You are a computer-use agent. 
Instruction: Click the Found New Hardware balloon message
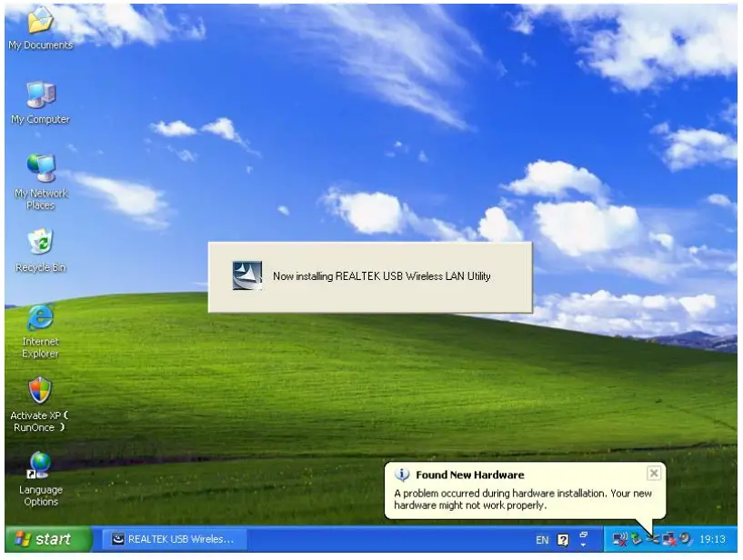click(x=523, y=499)
